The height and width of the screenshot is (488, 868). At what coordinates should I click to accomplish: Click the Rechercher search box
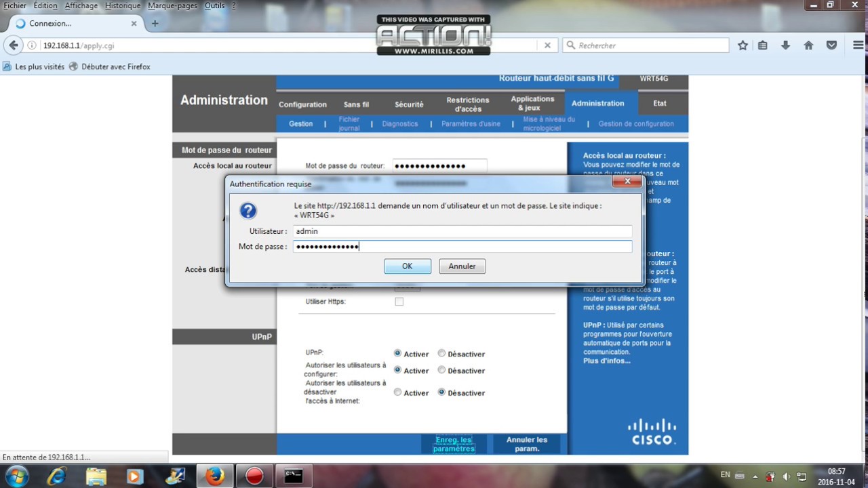point(645,45)
